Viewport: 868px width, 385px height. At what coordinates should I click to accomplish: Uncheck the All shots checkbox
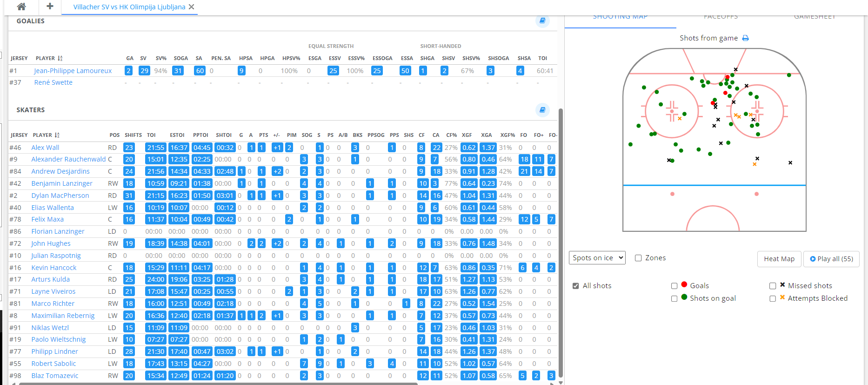coord(576,286)
